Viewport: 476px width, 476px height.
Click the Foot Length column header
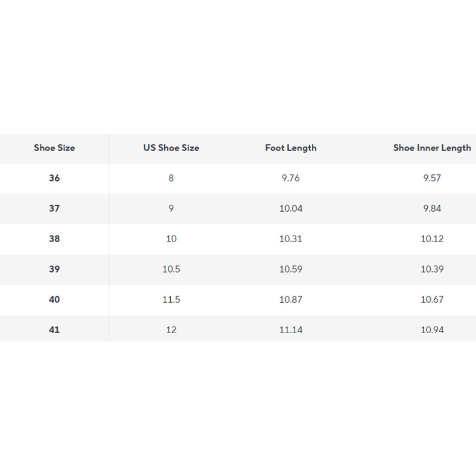point(290,148)
